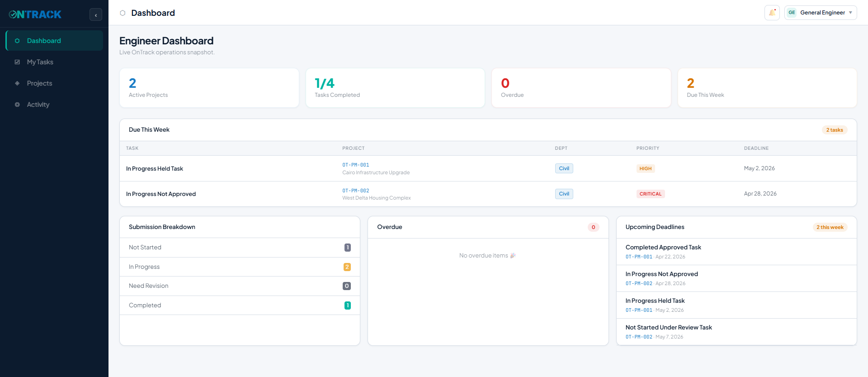Click the 2 tasks badge

click(x=835, y=130)
